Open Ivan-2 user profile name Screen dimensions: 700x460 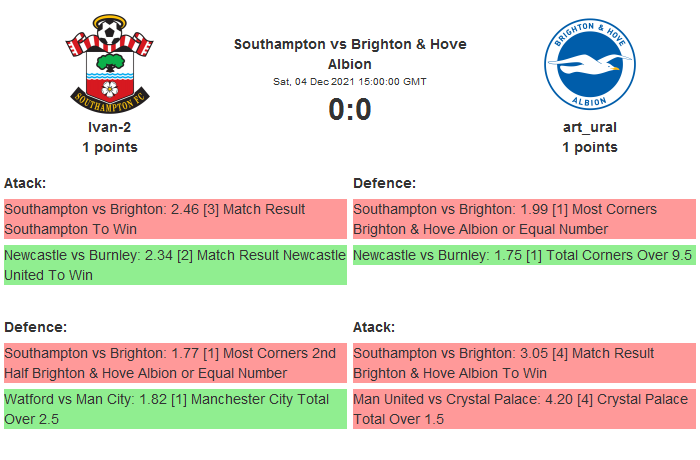(110, 127)
